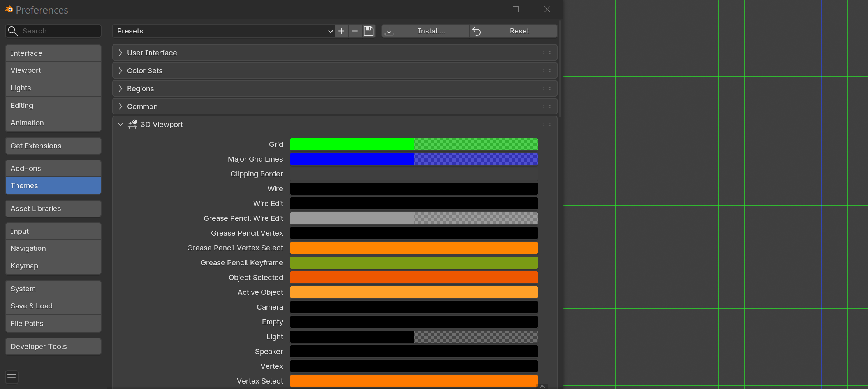Open the Interface preferences tab

tap(53, 53)
